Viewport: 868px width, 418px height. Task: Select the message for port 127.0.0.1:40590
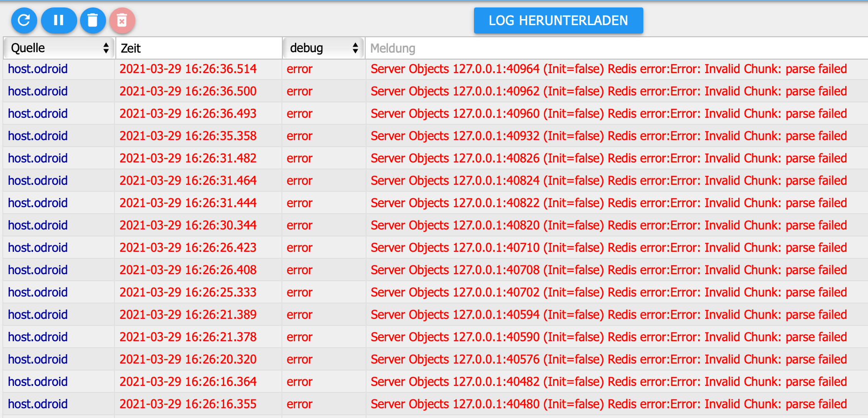[608, 337]
